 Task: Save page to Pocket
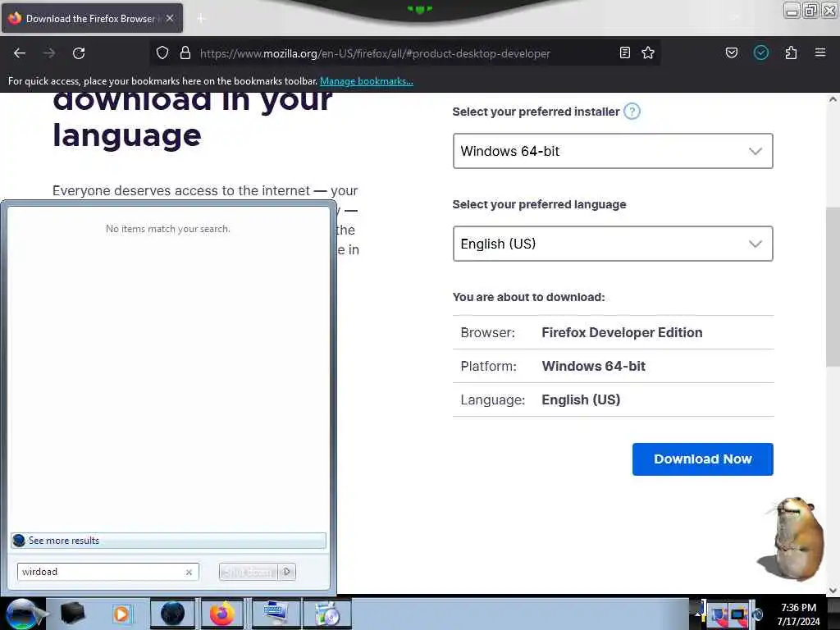point(732,53)
